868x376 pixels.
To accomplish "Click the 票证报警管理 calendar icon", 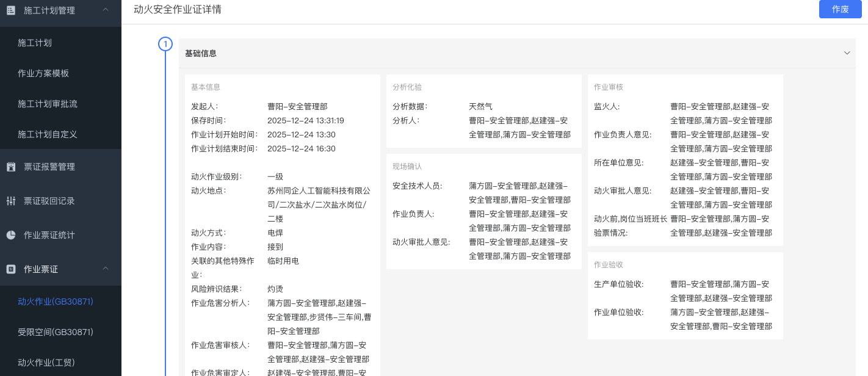I will (x=11, y=167).
